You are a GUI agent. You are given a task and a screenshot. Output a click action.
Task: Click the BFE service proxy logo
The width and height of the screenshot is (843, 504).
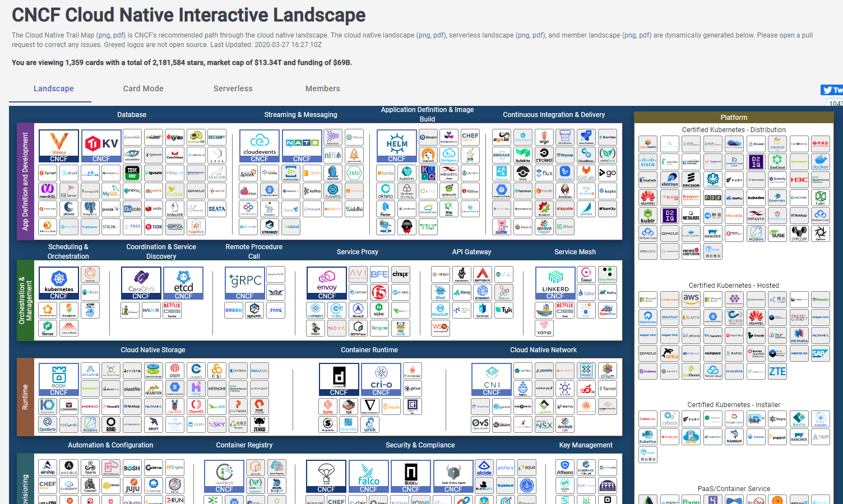point(379,274)
